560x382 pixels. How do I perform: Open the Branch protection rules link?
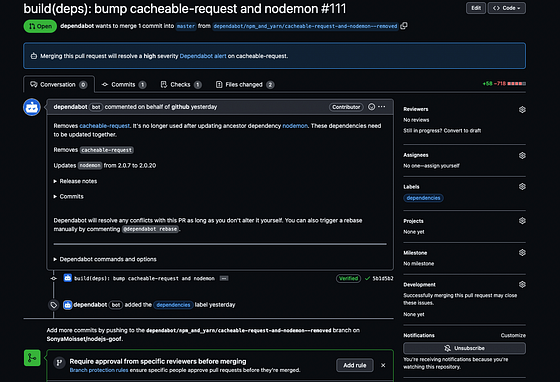(x=99, y=370)
